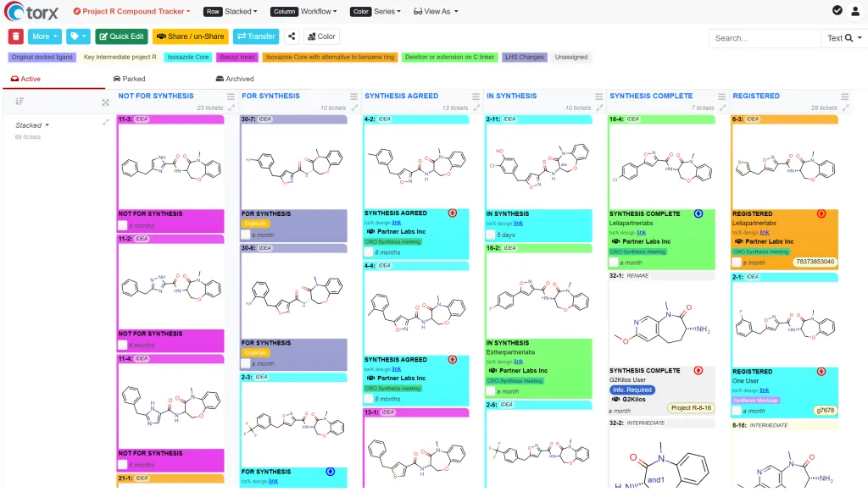Click the sort order icon in left panel
868x492 pixels.
19,101
